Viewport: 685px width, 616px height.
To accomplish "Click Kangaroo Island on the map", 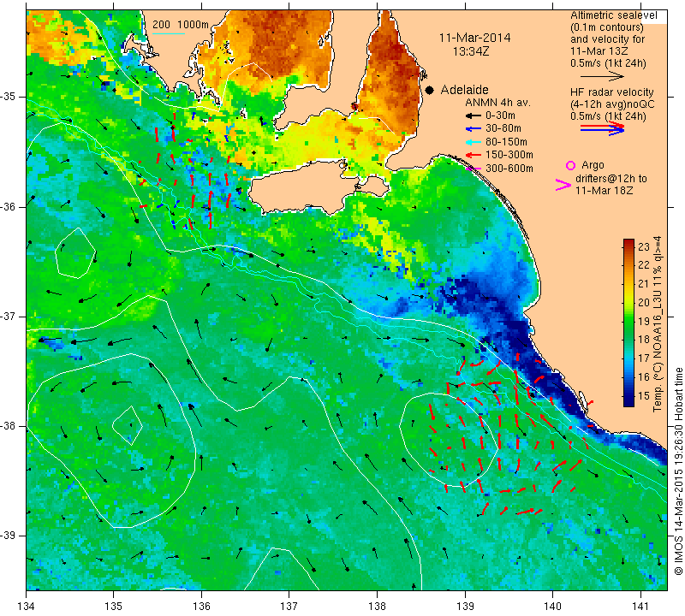I will 306,186.
